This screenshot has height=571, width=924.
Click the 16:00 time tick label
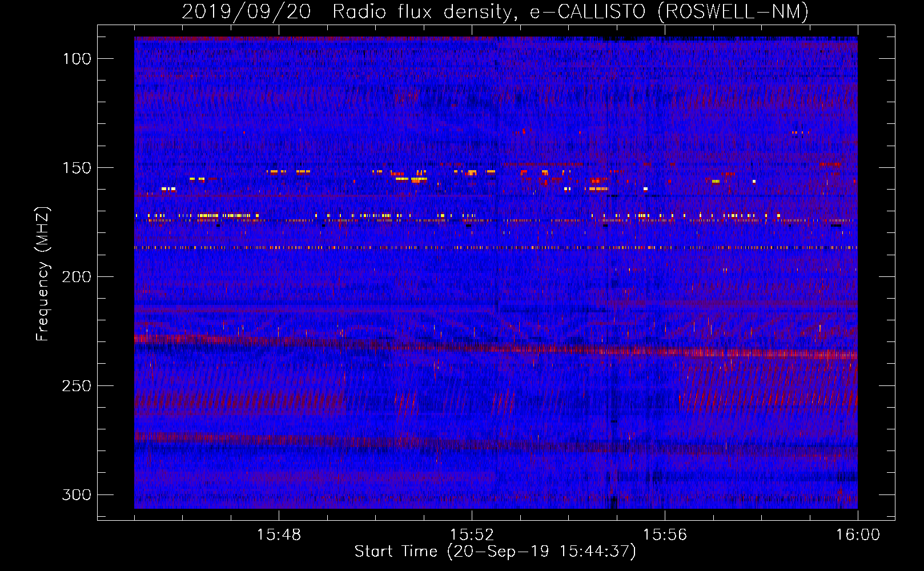[x=858, y=535]
